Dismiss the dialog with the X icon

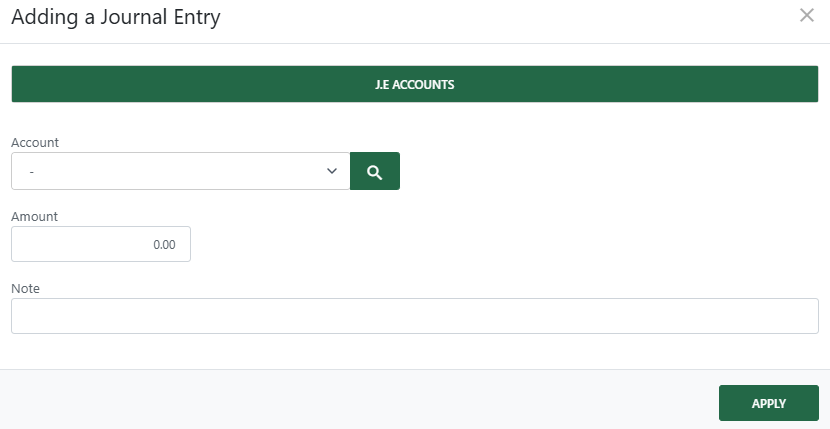click(807, 15)
